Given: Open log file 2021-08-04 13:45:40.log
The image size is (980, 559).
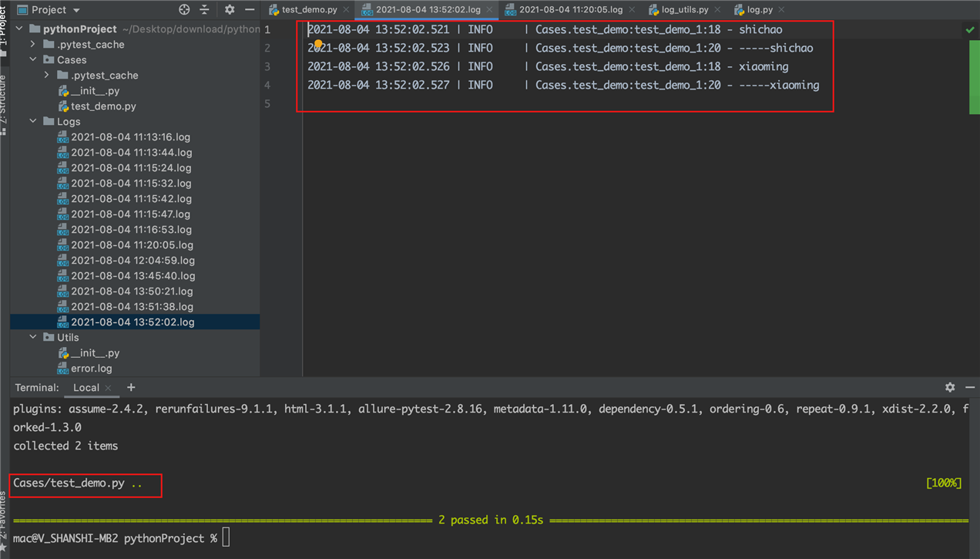Looking at the screenshot, I should coord(133,275).
